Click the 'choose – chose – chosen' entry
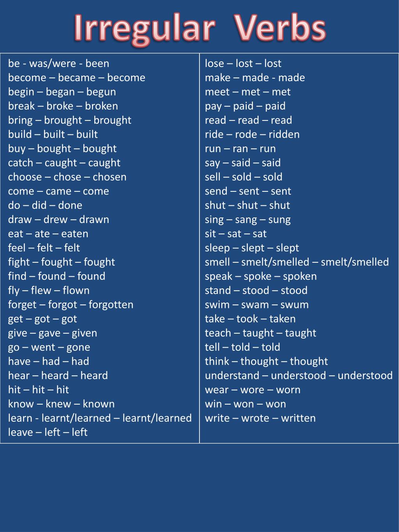Image resolution: width=399 pixels, height=532 pixels. 67,177
